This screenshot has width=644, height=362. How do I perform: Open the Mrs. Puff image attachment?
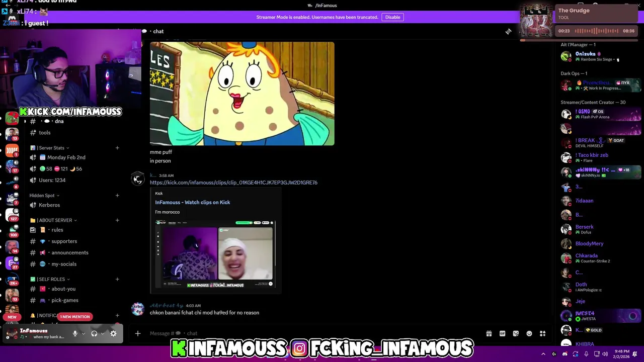242,94
